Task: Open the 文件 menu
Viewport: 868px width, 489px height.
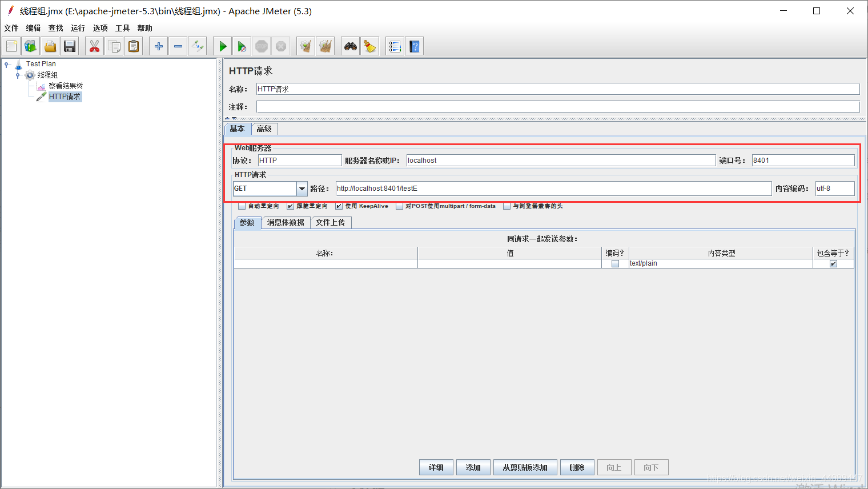Action: click(11, 28)
